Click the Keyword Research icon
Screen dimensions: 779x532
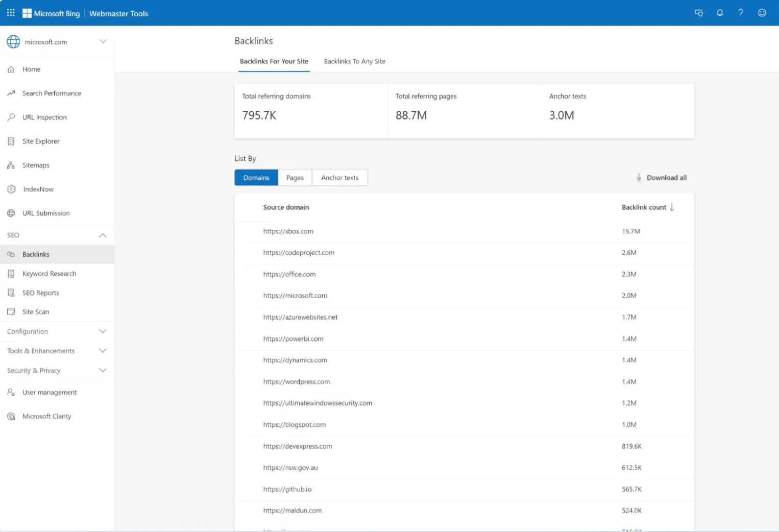(x=11, y=274)
